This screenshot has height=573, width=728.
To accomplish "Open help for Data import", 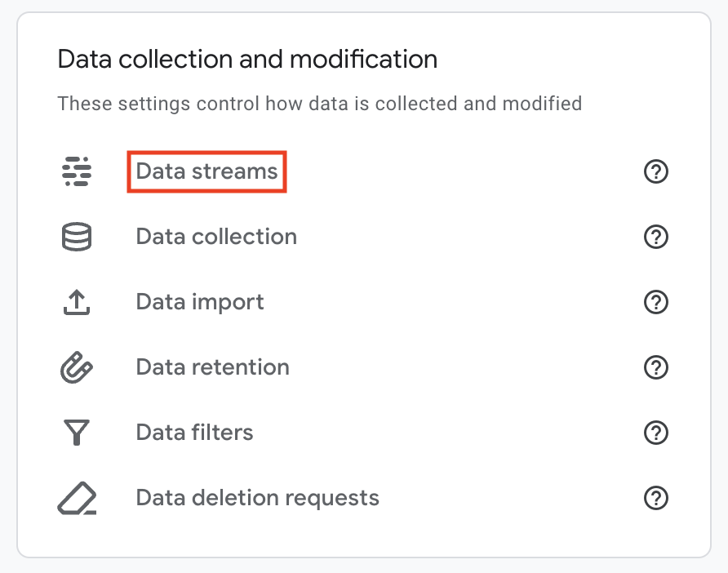I will [x=655, y=302].
